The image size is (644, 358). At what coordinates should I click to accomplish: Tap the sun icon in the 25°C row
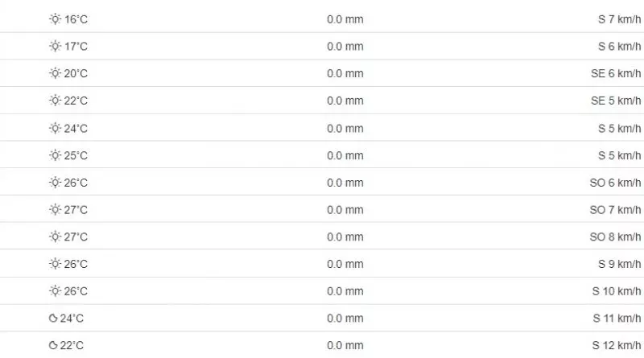coord(55,155)
